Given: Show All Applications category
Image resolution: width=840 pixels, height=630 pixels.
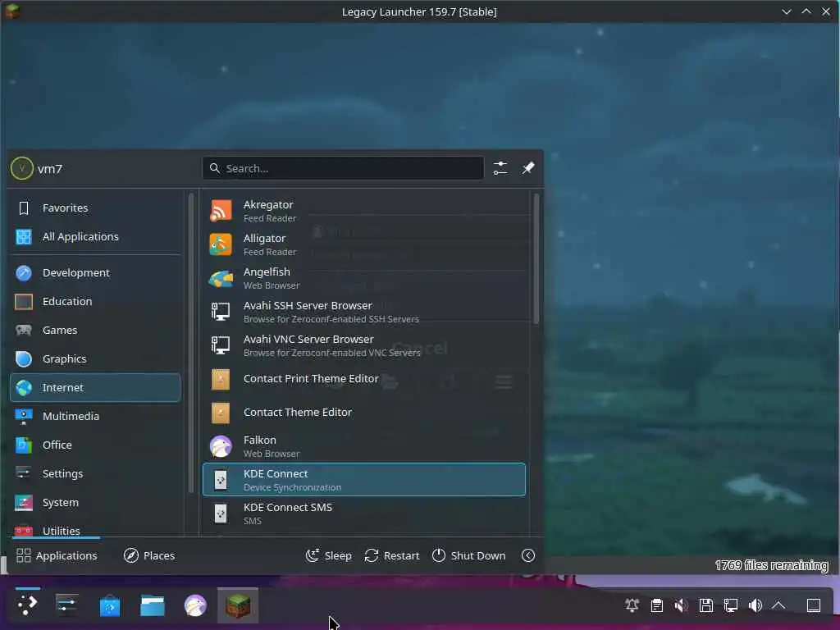Looking at the screenshot, I should point(95,237).
